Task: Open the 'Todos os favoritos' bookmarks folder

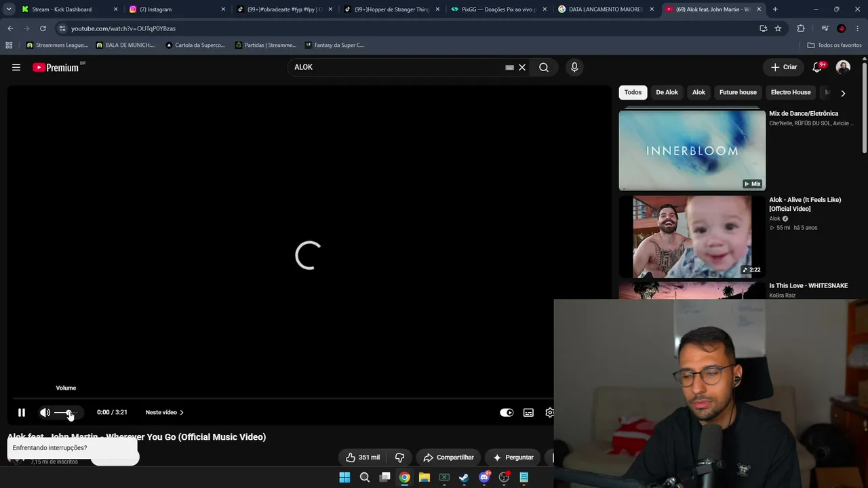Action: [x=835, y=45]
